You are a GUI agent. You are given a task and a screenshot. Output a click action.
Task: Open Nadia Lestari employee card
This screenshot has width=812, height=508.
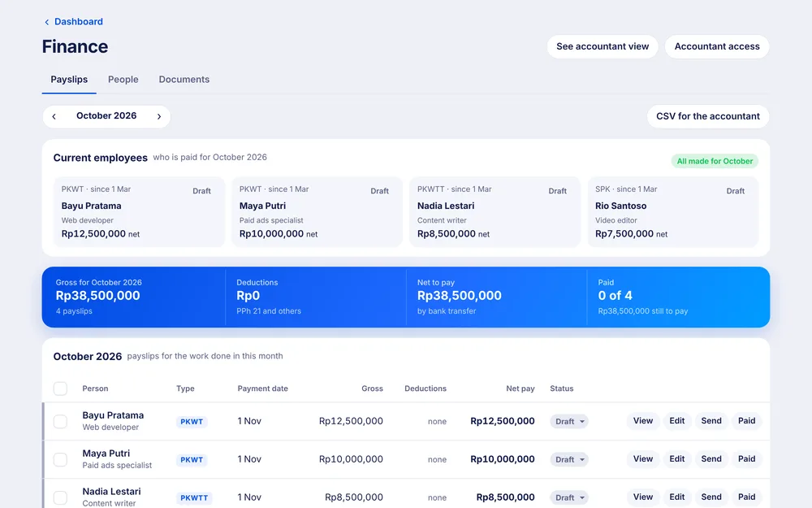pos(495,212)
